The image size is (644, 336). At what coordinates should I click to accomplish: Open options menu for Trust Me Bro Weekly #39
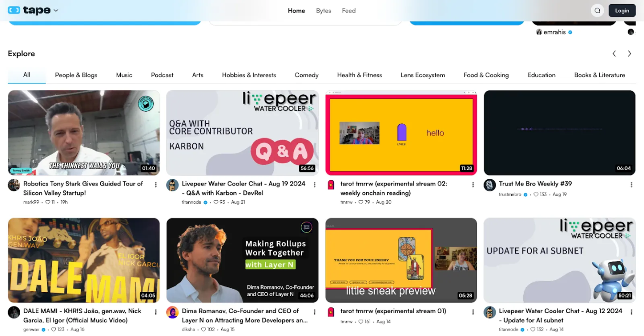click(631, 185)
